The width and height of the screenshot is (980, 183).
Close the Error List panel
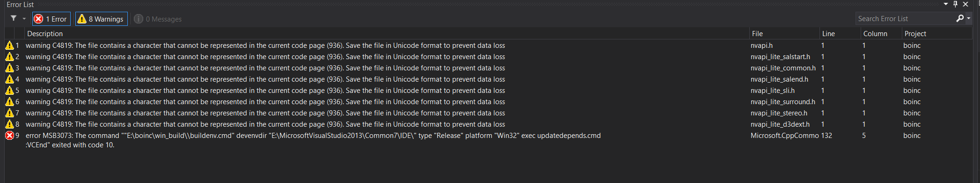965,4
